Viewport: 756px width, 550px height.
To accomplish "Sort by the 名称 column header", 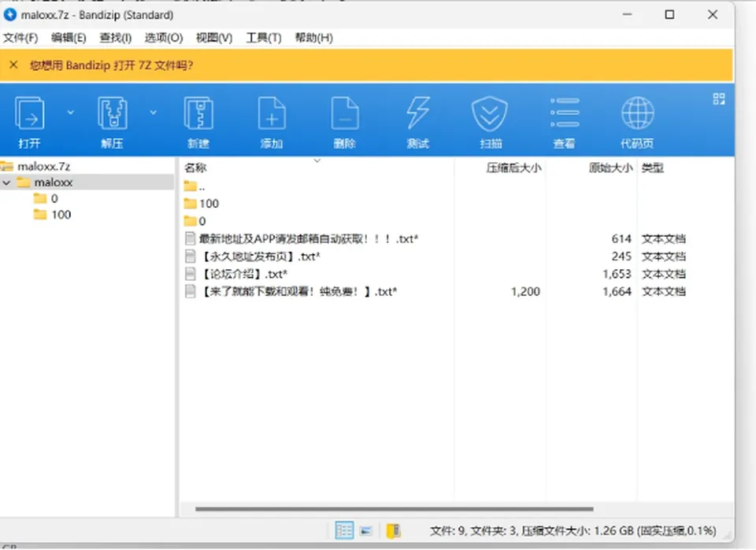I will 195,168.
